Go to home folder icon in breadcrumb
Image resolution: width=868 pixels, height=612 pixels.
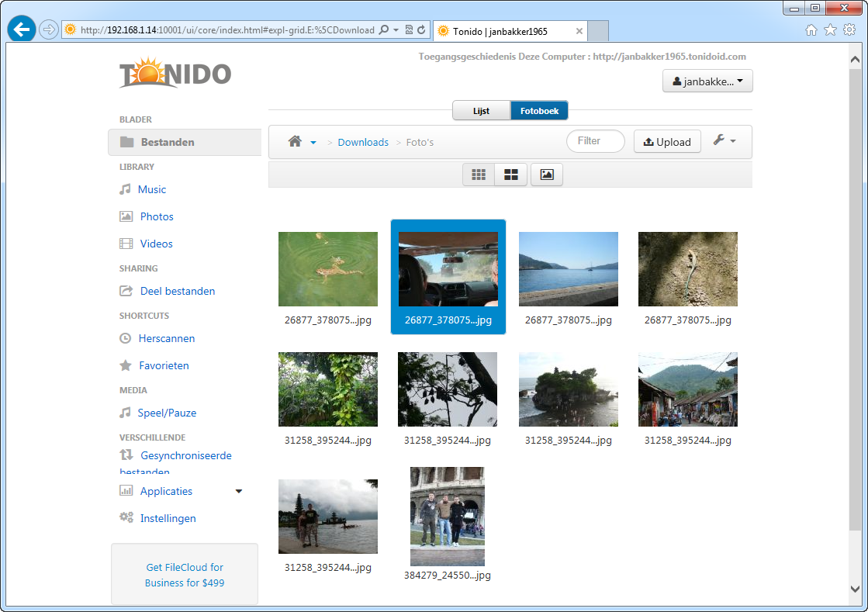tap(295, 142)
